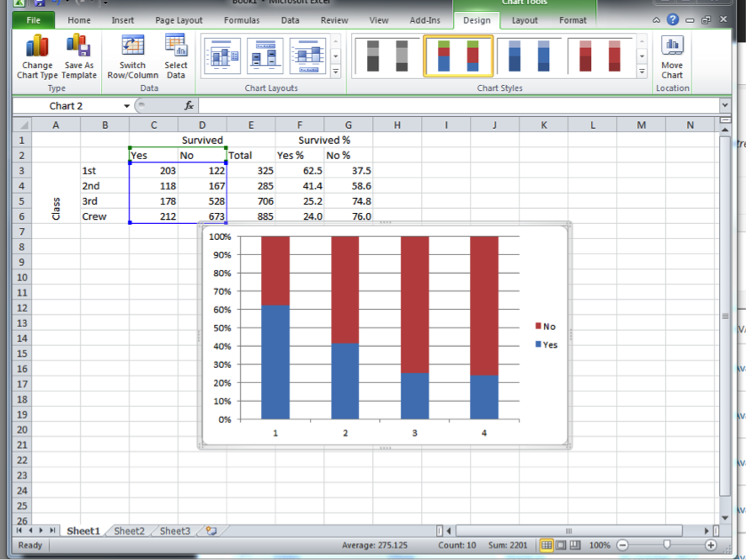Toggle Normal view in status bar
746x560 pixels.
546,546
